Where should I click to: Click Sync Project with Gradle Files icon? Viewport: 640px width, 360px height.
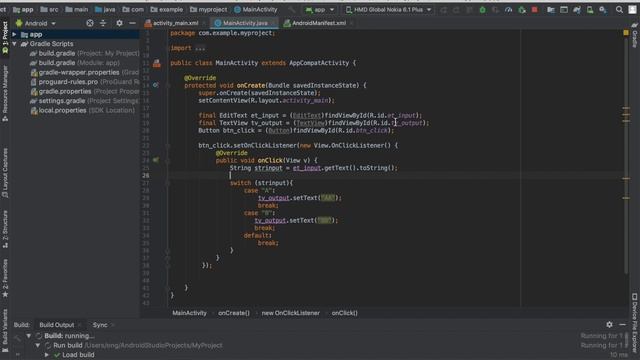pos(577,9)
